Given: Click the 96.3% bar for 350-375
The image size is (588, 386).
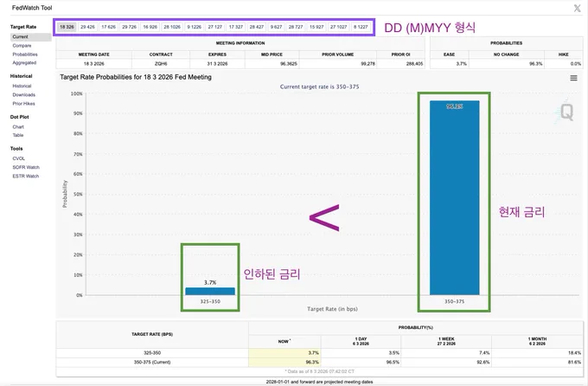Looking at the screenshot, I should click(455, 197).
